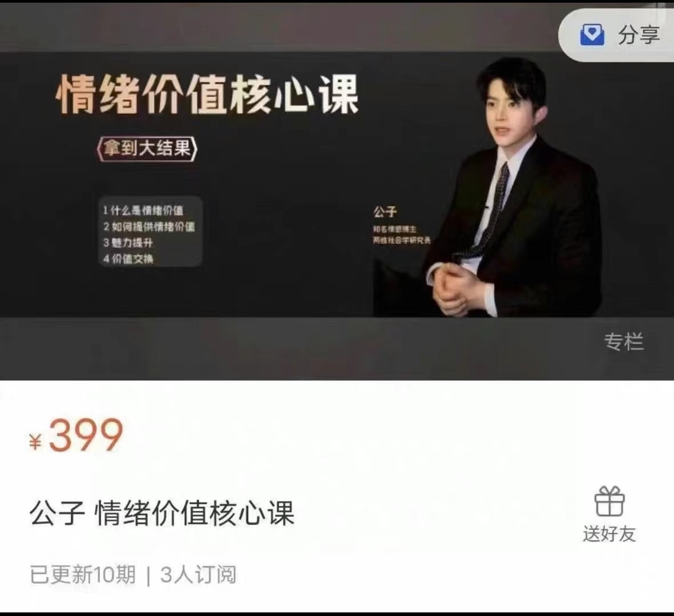Image resolution: width=674 pixels, height=616 pixels.
Task: Tap the 知名情感博主 subtitle caption
Action: click(394, 229)
